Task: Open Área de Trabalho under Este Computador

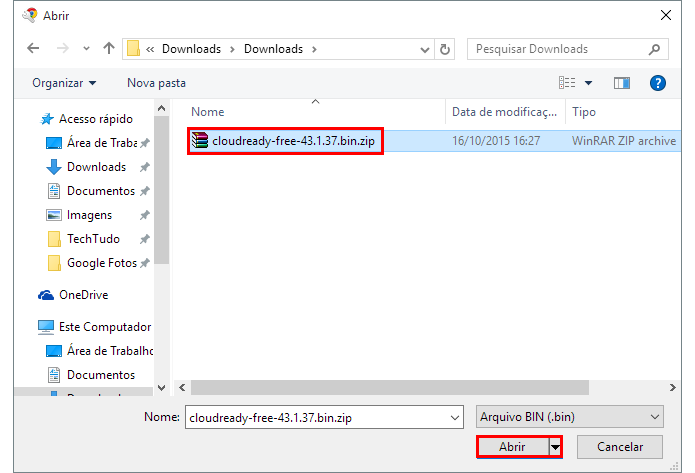Action: tap(110, 351)
